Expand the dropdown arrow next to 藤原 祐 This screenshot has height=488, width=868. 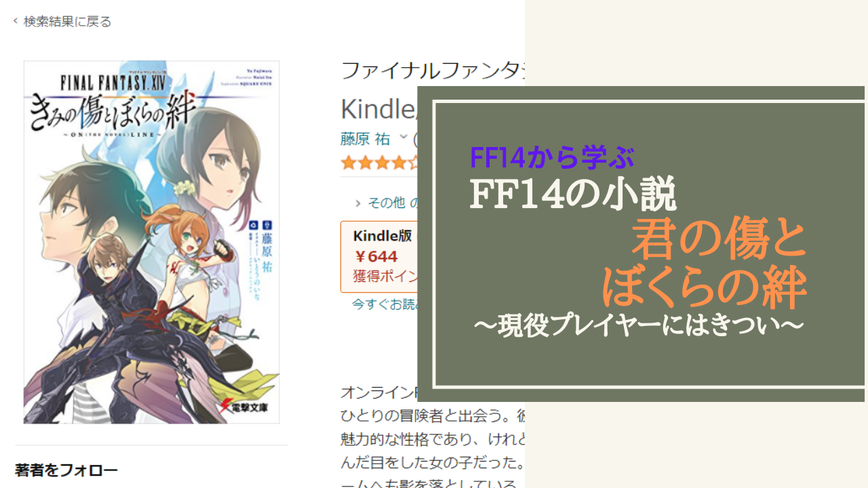[x=403, y=138]
